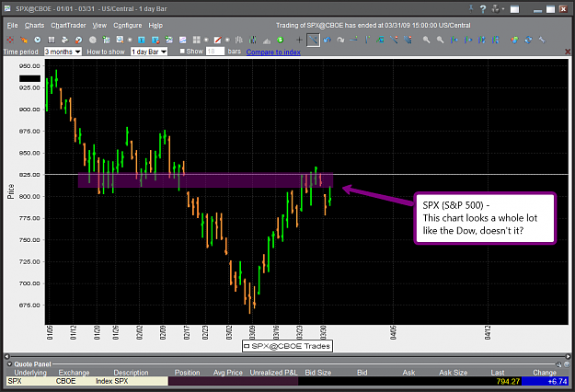
Task: Click the first magnifier zoom icon
Action: tap(426, 40)
